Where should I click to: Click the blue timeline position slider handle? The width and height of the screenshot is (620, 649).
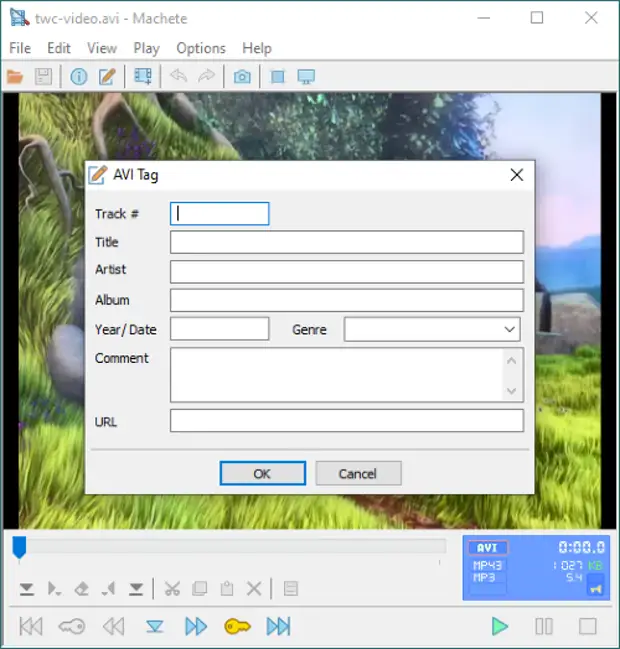coord(19,547)
